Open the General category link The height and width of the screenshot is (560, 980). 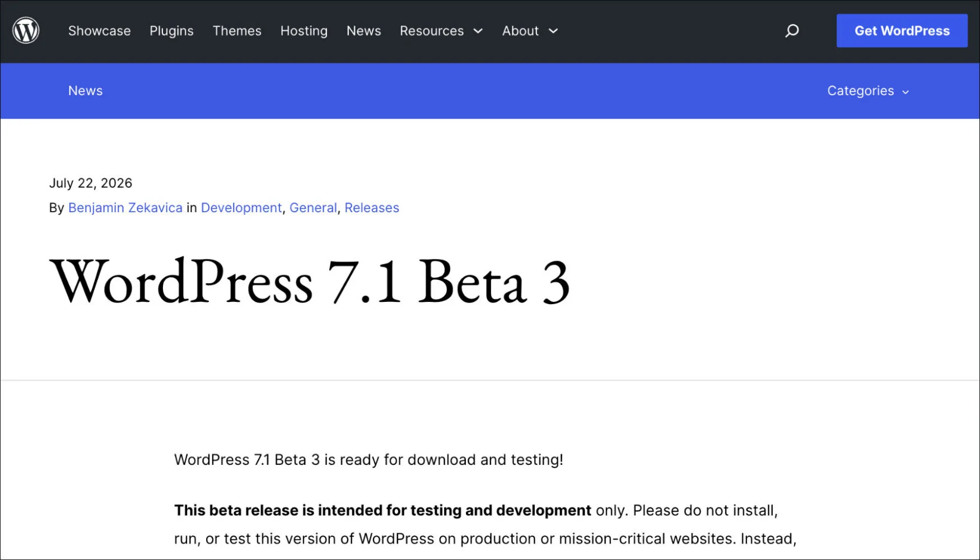(x=313, y=208)
